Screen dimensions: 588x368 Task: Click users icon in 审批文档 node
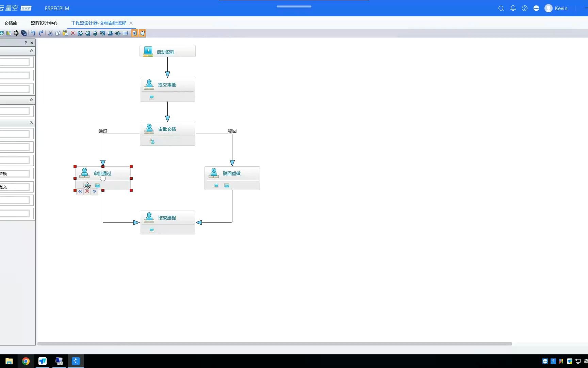152,141
